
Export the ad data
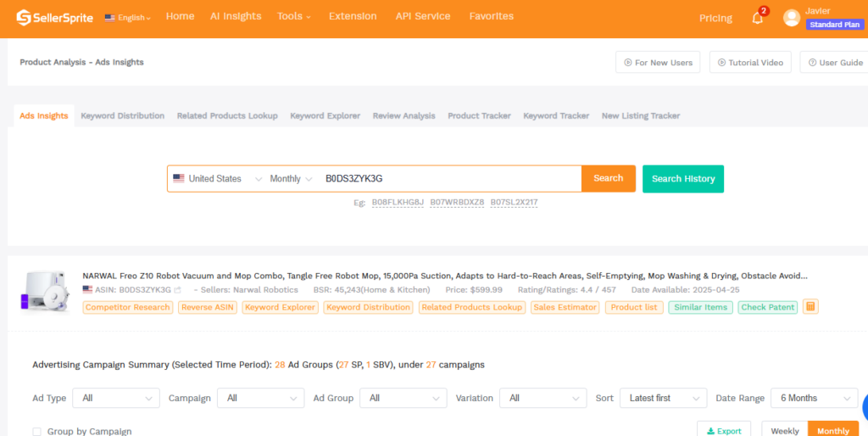724,430
